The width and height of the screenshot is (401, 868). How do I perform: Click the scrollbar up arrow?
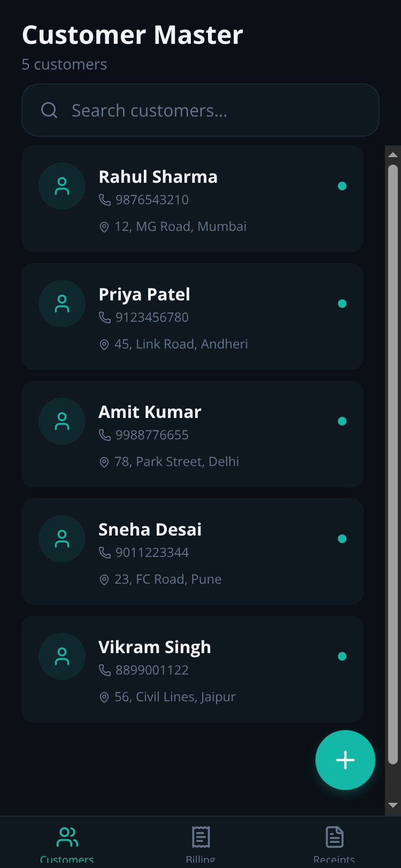click(x=393, y=155)
